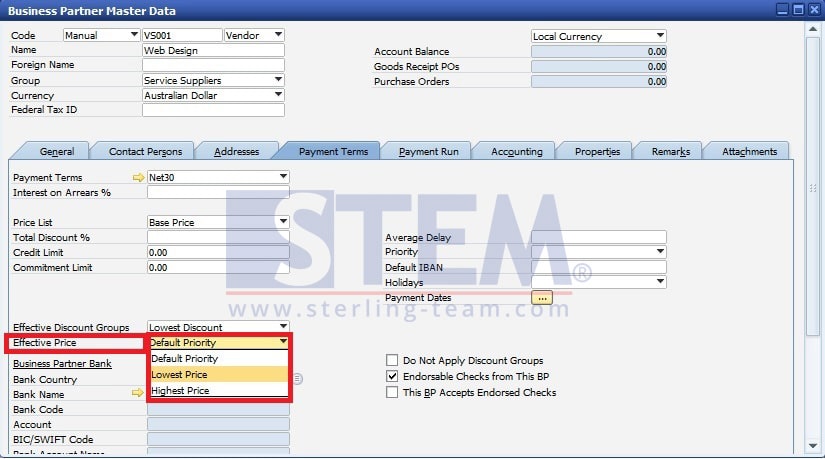Open the Addresses tab

point(236,152)
